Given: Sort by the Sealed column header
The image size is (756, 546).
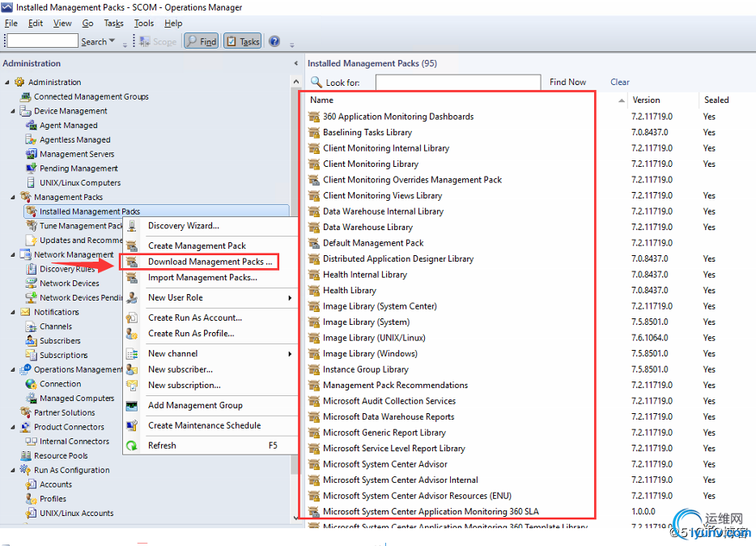Looking at the screenshot, I should [716, 100].
